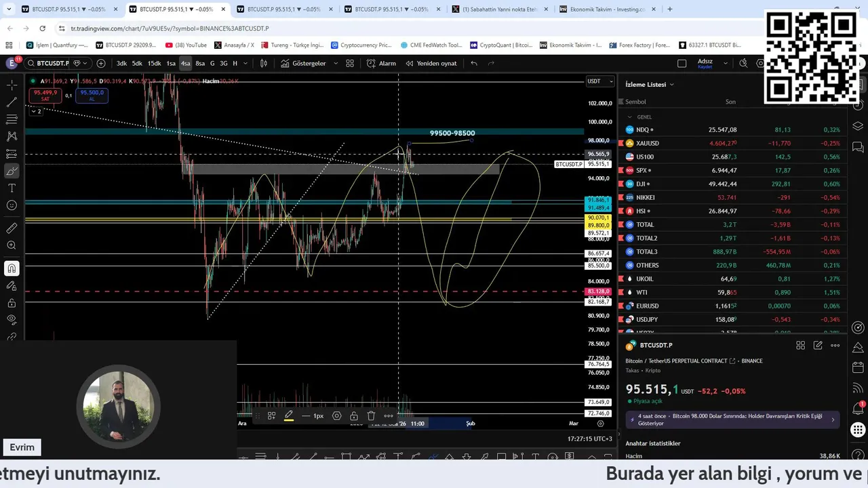Viewport: 868px width, 488px height.
Task: Select the 15dk timeframe
Action: click(154, 63)
